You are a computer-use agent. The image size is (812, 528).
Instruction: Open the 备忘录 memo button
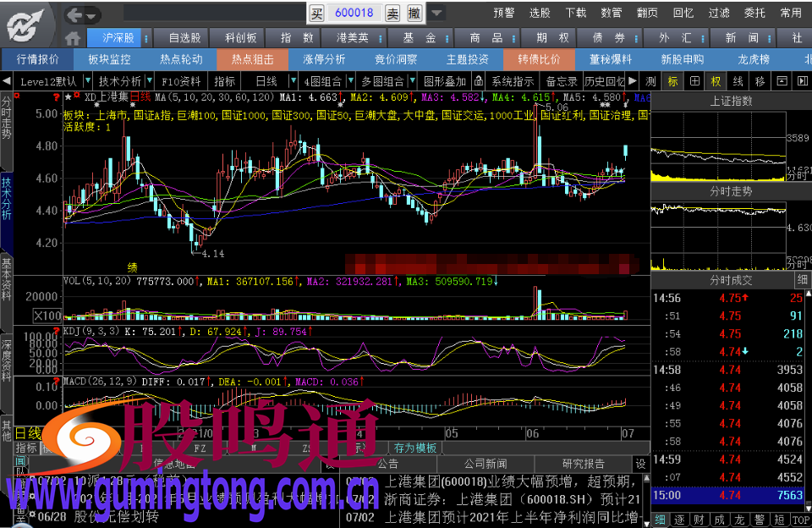pyautogui.click(x=562, y=81)
